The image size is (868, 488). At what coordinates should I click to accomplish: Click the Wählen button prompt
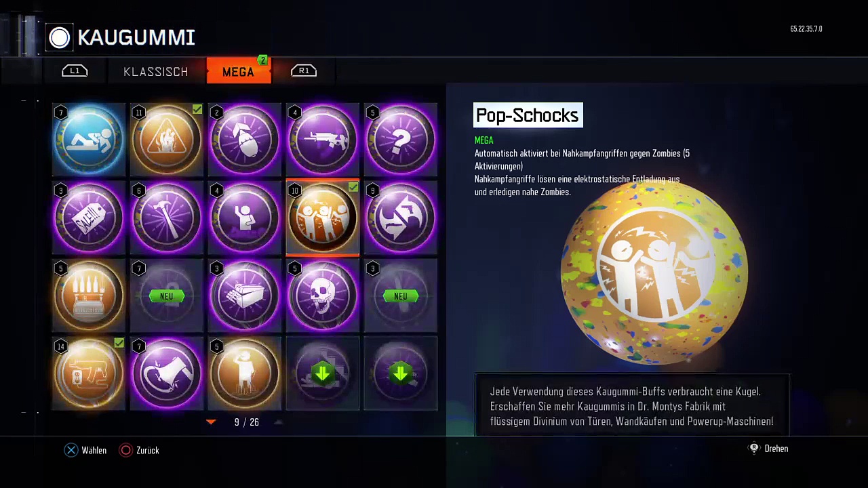point(85,450)
